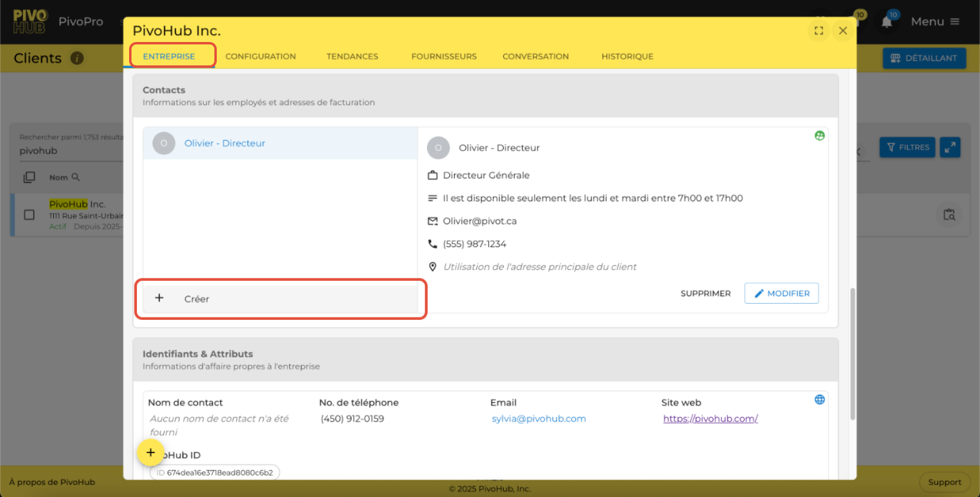Toggle the PivoHub Inc. row checkbox
This screenshot has height=497, width=980.
pyautogui.click(x=29, y=214)
